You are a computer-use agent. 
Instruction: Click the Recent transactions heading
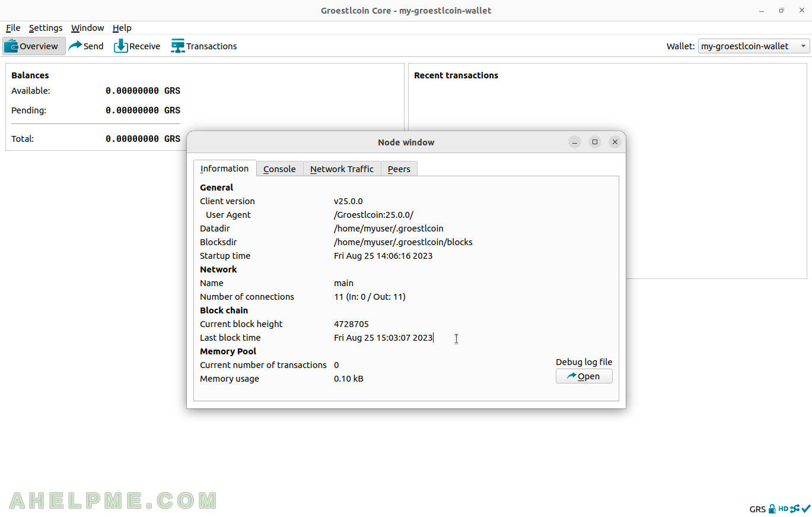click(x=456, y=75)
